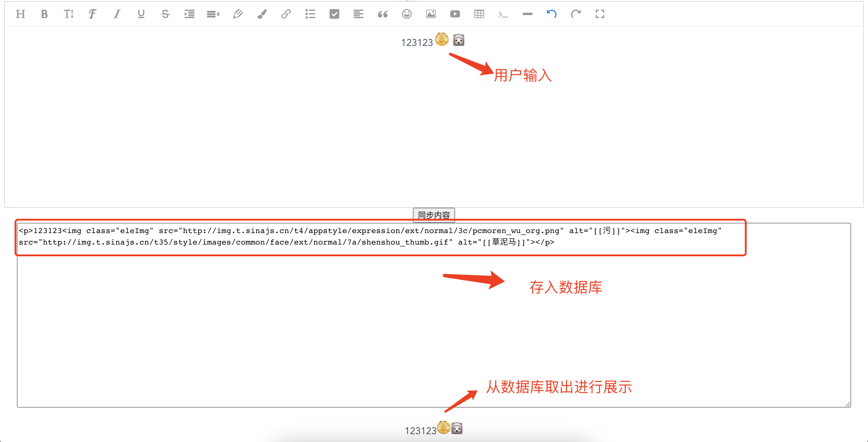
Task: Click the undo arrow
Action: pos(552,14)
